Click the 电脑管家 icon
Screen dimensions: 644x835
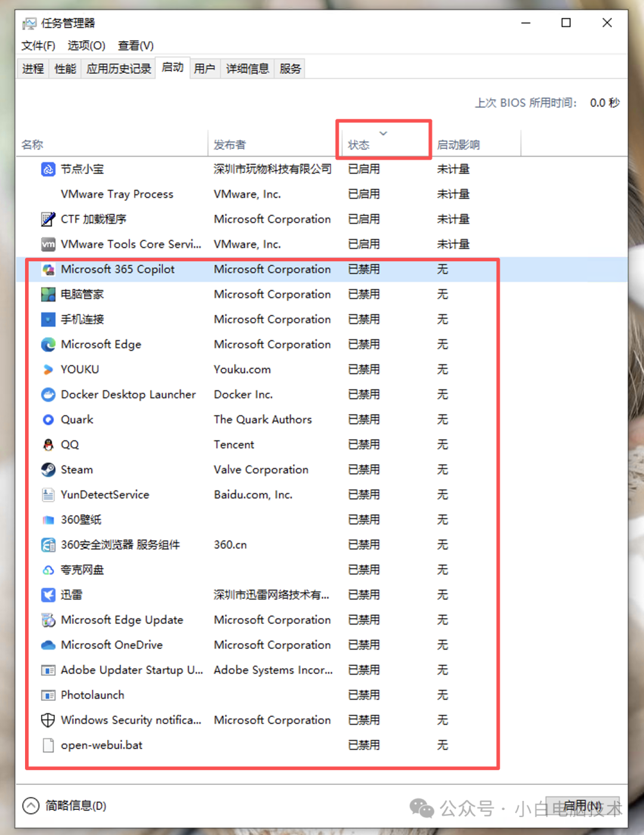point(48,295)
